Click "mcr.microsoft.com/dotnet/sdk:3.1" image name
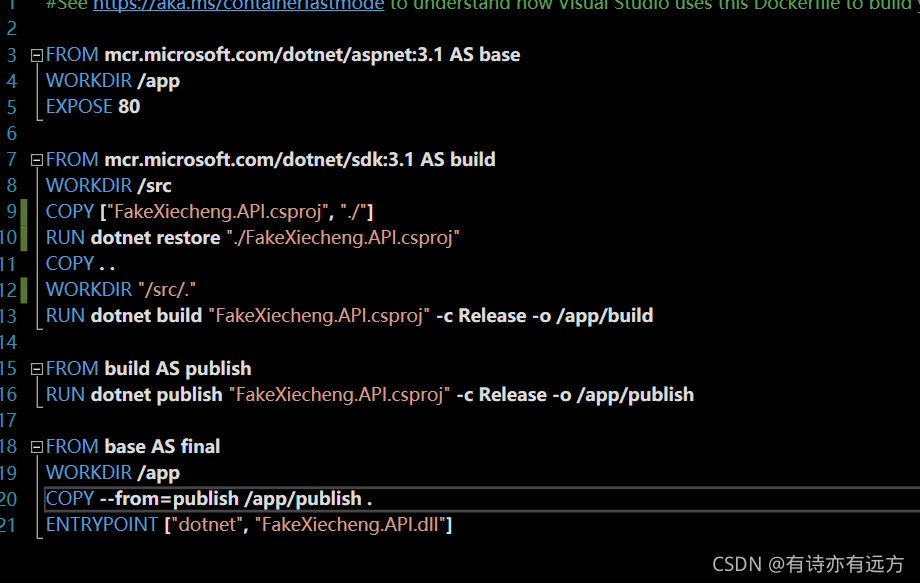The width and height of the screenshot is (920, 583). [x=259, y=160]
